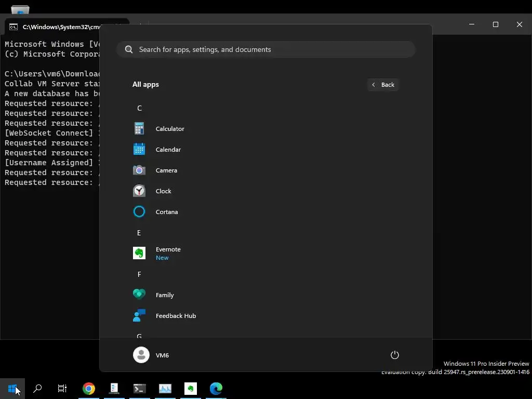The height and width of the screenshot is (399, 532).
Task: Select the Feedback Hub label text
Action: 176,316
